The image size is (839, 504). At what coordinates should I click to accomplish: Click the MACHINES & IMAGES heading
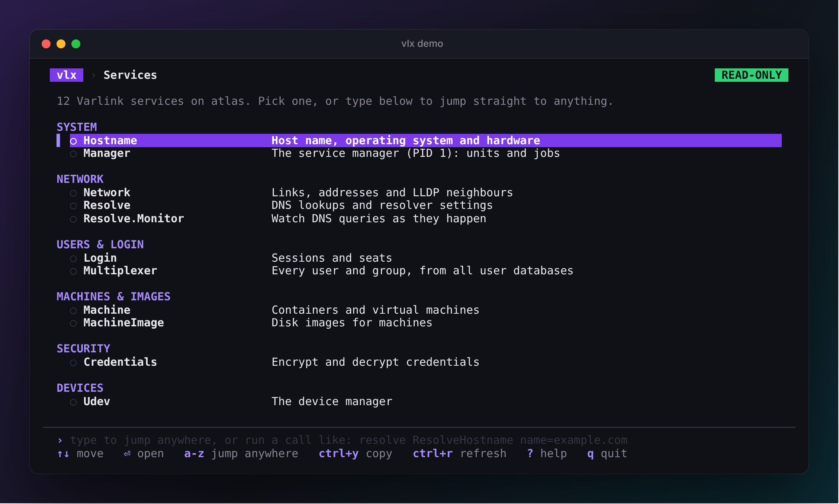click(x=113, y=297)
